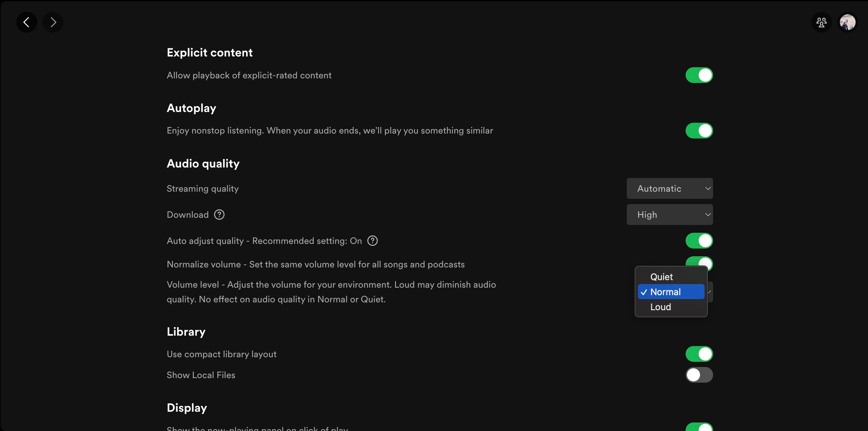Open the user profile avatar
This screenshot has width=868, height=431.
[847, 22]
